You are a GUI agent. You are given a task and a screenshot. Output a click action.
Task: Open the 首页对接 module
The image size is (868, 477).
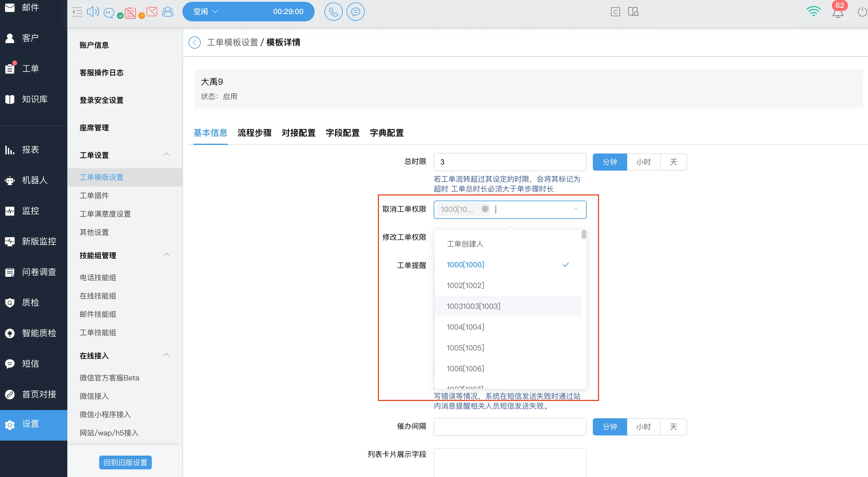[x=33, y=394]
